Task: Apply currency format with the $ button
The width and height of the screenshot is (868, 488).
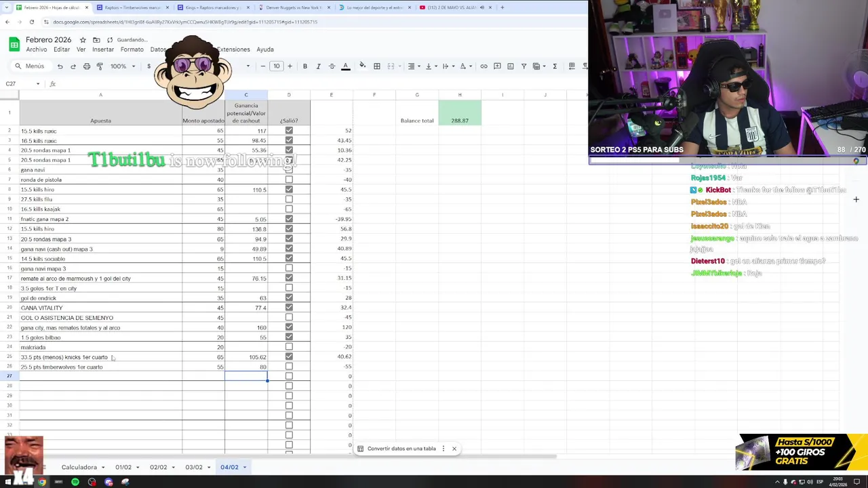Action: tap(149, 66)
